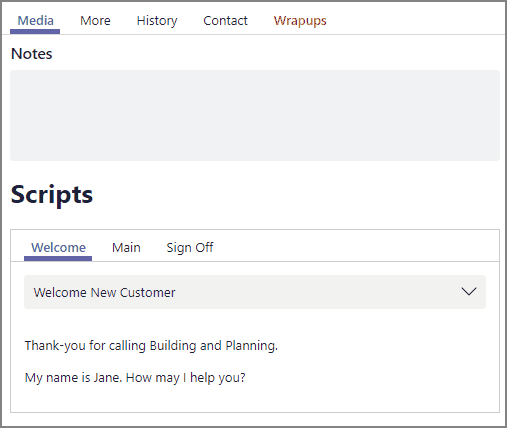507x428 pixels.
Task: Click the purple underline below Welcome tab
Action: coord(58,258)
